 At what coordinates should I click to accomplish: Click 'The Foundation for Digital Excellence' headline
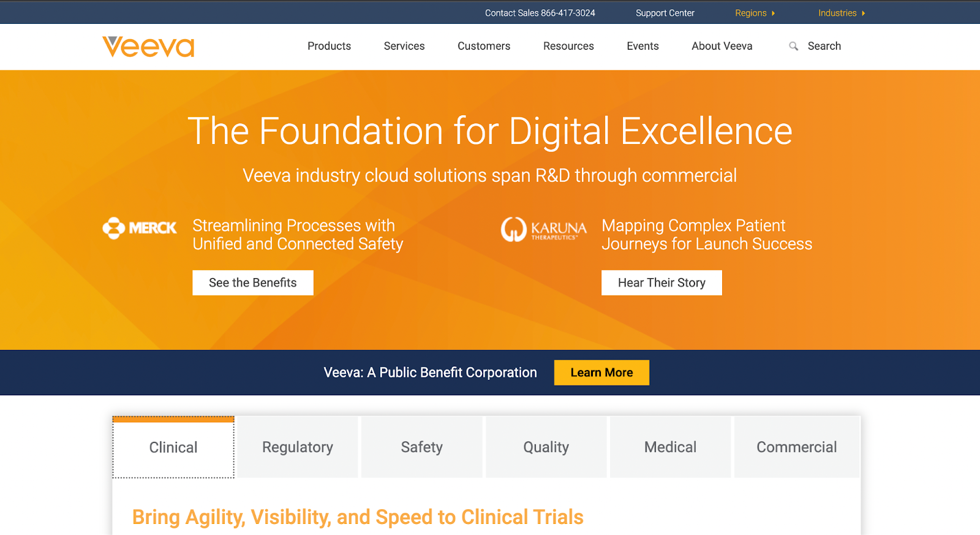tap(490, 131)
